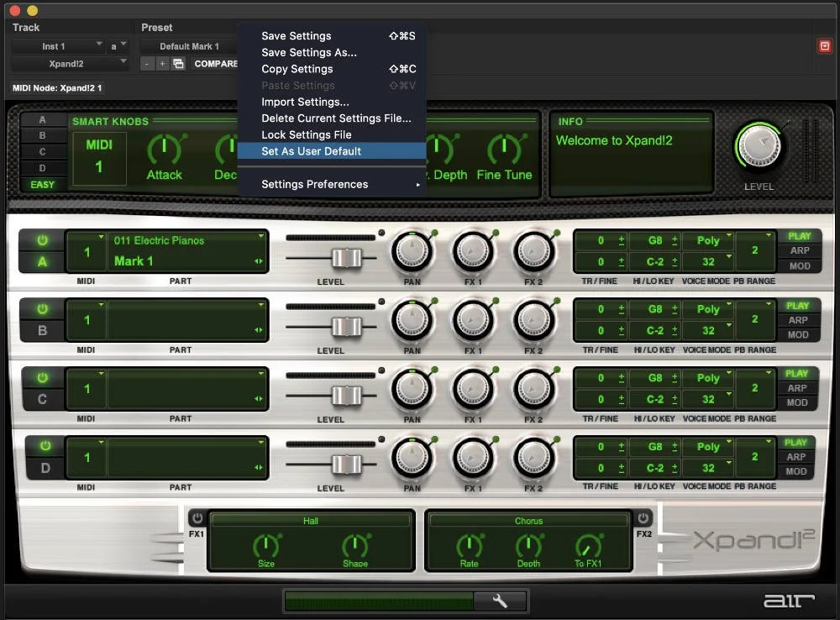This screenshot has width=840, height=620.
Task: Toggle FX2 power button
Action: 643,518
